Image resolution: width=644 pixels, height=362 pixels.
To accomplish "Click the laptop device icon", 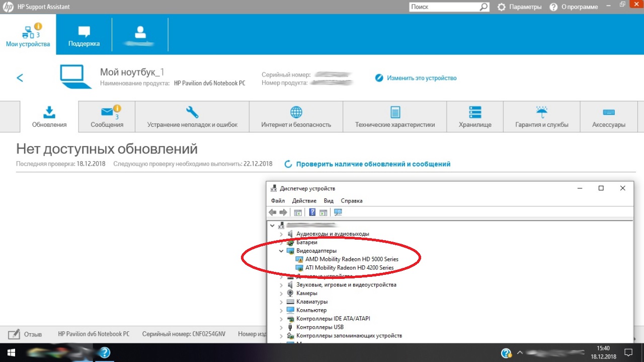I will coord(76,77).
